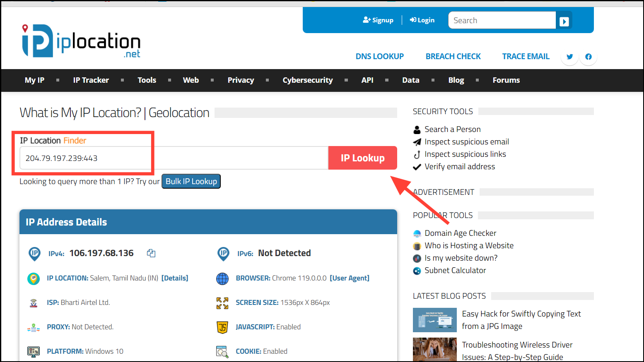This screenshot has width=644, height=362.
Task: Click the wireless driver blog thumbnail
Action: [x=435, y=350]
